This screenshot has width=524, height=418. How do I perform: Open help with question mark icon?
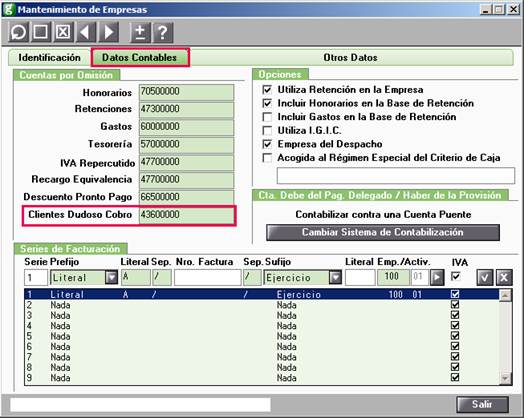pyautogui.click(x=163, y=32)
